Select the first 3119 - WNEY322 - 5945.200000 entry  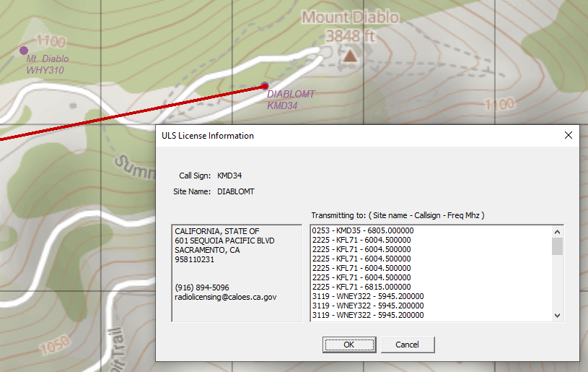tap(367, 296)
